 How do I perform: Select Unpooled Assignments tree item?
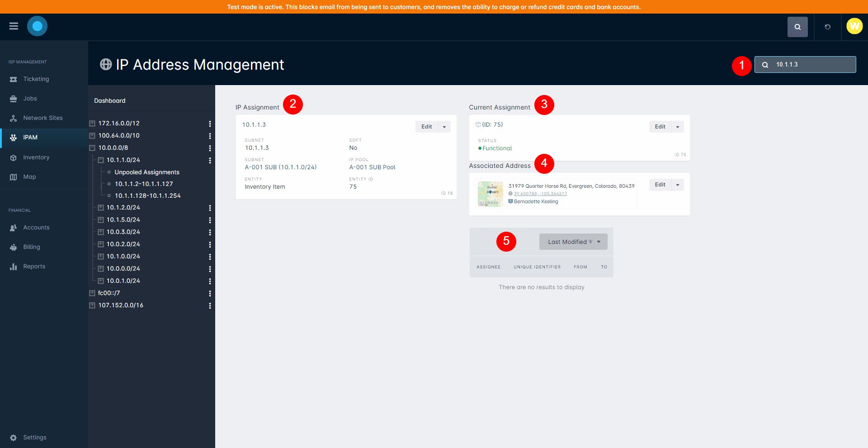[x=147, y=172]
